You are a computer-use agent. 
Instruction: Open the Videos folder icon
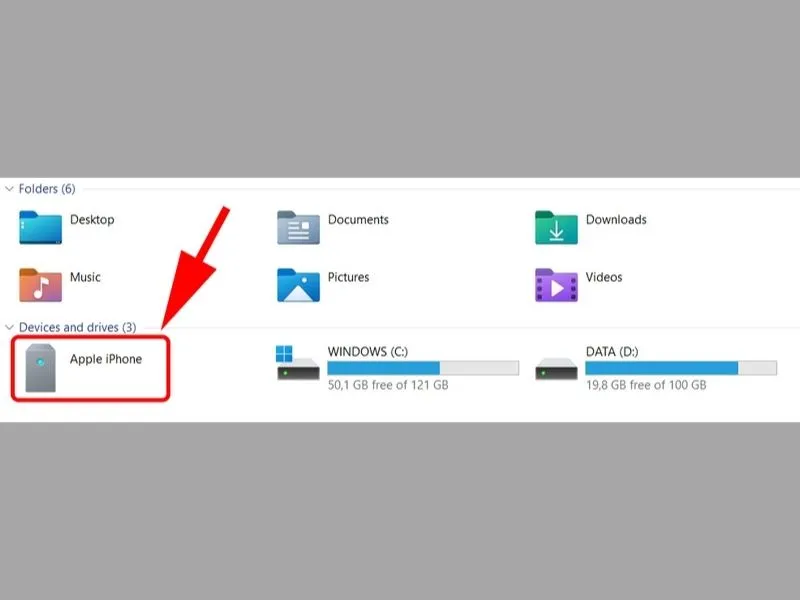pyautogui.click(x=556, y=285)
